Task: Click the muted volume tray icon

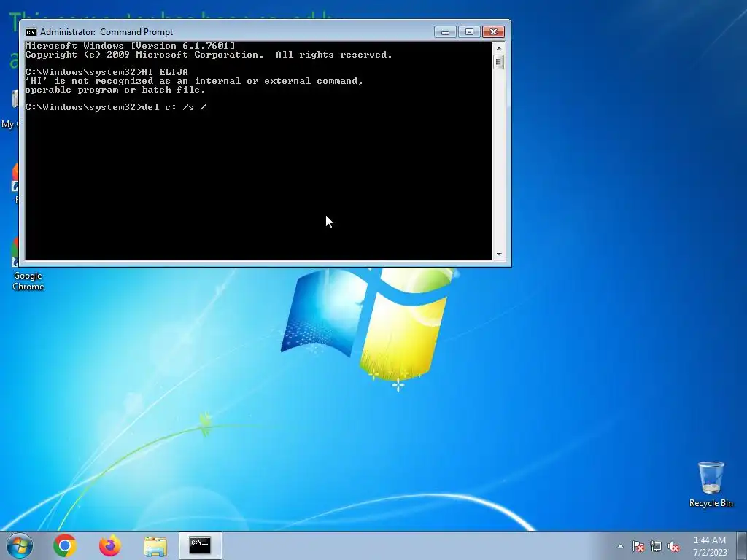Action: [673, 546]
